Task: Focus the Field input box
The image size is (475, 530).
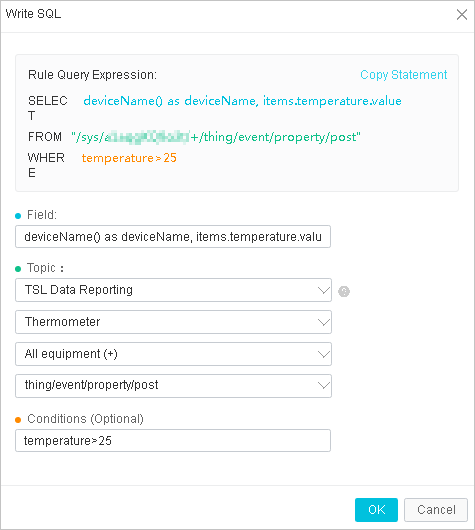Action: click(x=173, y=237)
